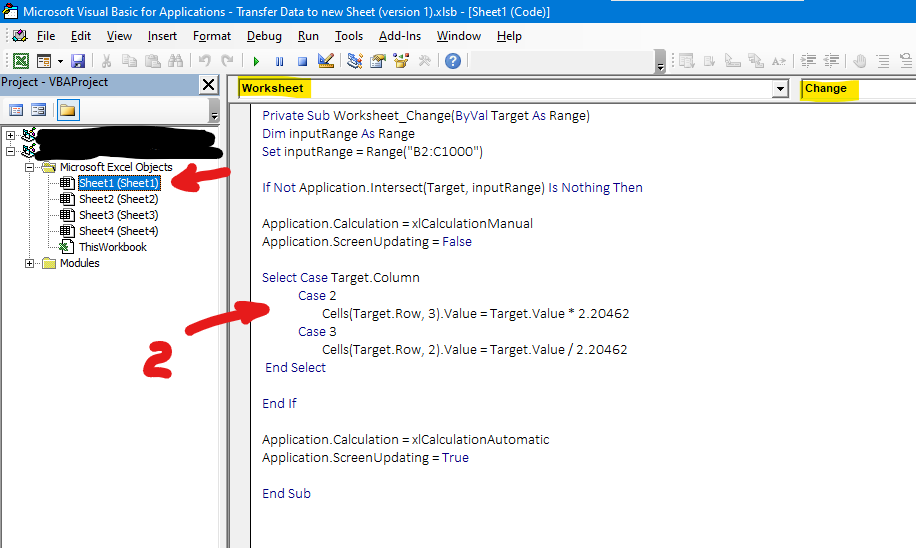
Task: Click the Break pause icon
Action: tap(279, 61)
